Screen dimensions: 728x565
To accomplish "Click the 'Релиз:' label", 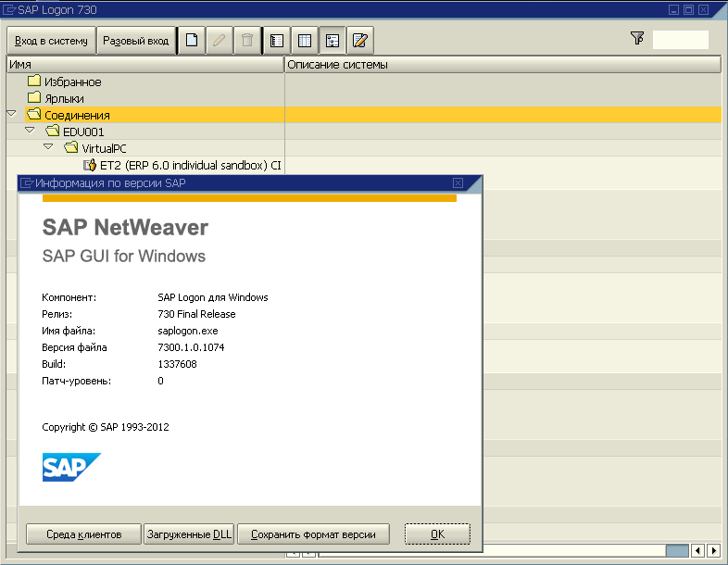I will (x=57, y=314).
